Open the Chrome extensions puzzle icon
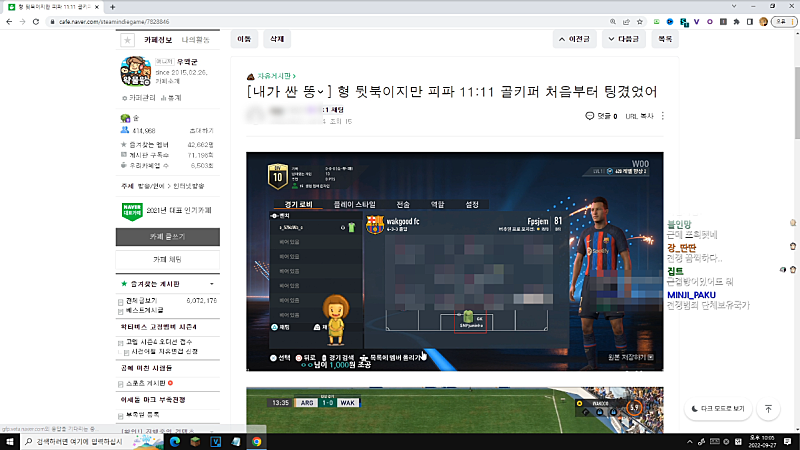The height and width of the screenshot is (450, 800). click(736, 22)
